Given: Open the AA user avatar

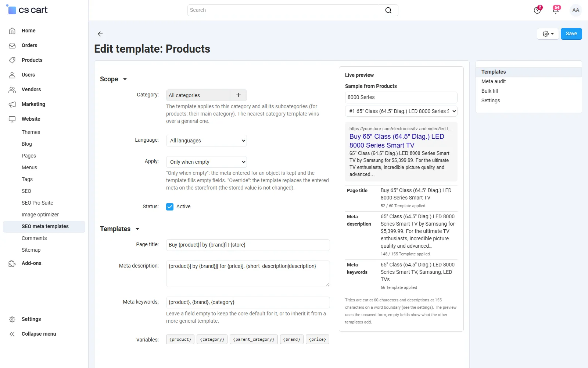Looking at the screenshot, I should (576, 10).
